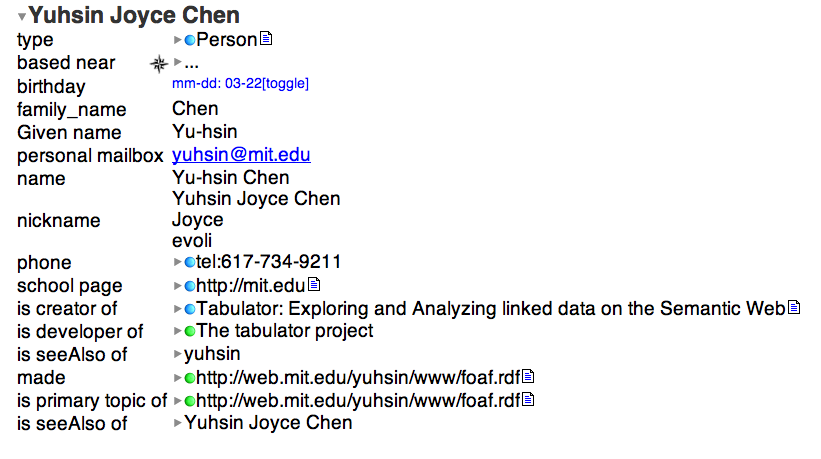Expand the type Person entry
The image size is (821, 459).
click(178, 40)
